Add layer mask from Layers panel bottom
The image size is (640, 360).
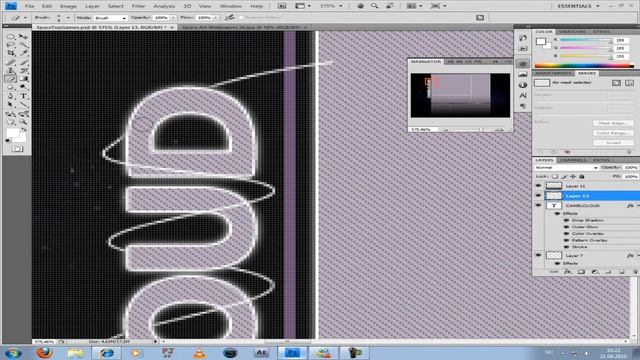click(581, 272)
